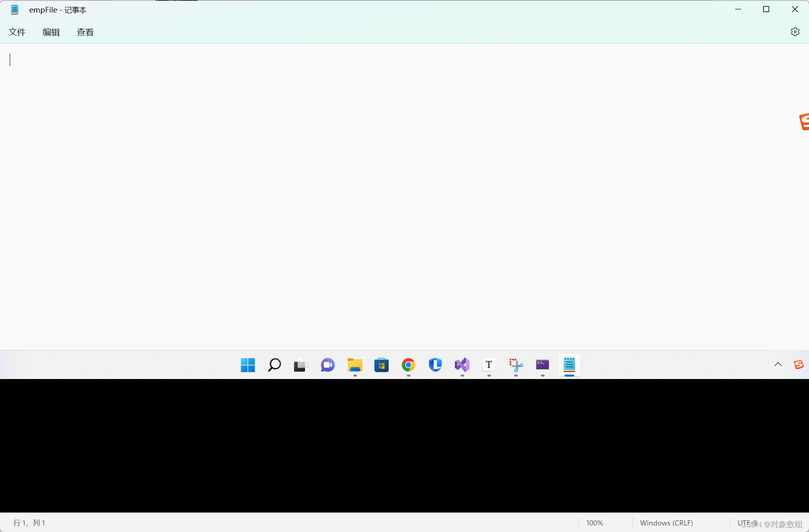The image size is (809, 532).
Task: Open the 文件 menu
Action: pos(17,32)
